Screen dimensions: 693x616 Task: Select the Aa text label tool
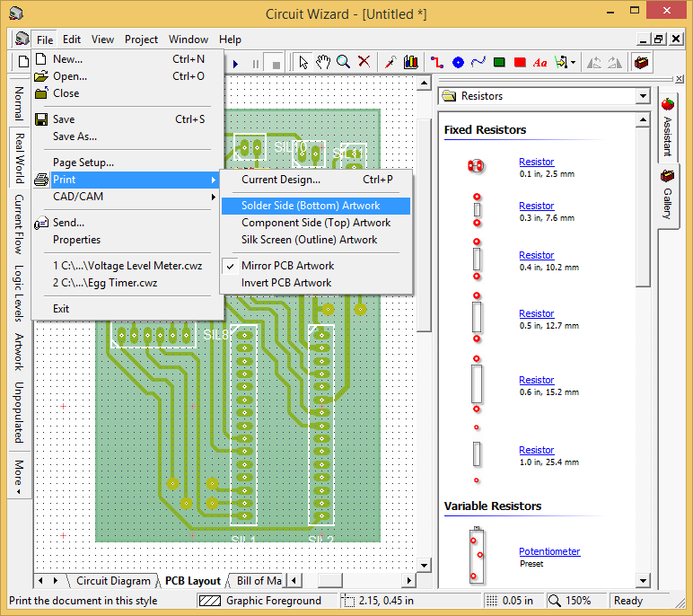click(540, 63)
